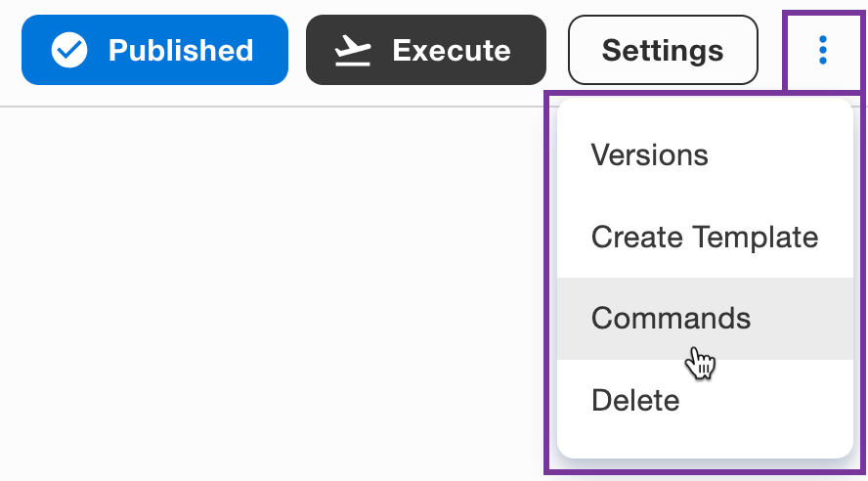Select the highlighted Commands menu item

705,319
